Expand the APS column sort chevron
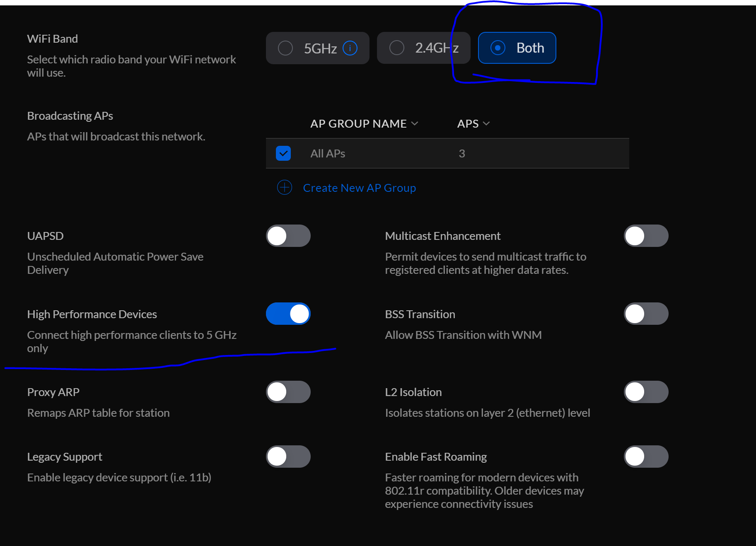Screen dimensions: 756x546 486,124
